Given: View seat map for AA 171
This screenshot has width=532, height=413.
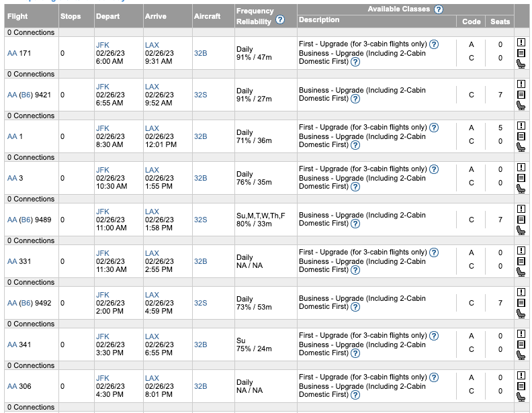Looking at the screenshot, I should [521, 64].
